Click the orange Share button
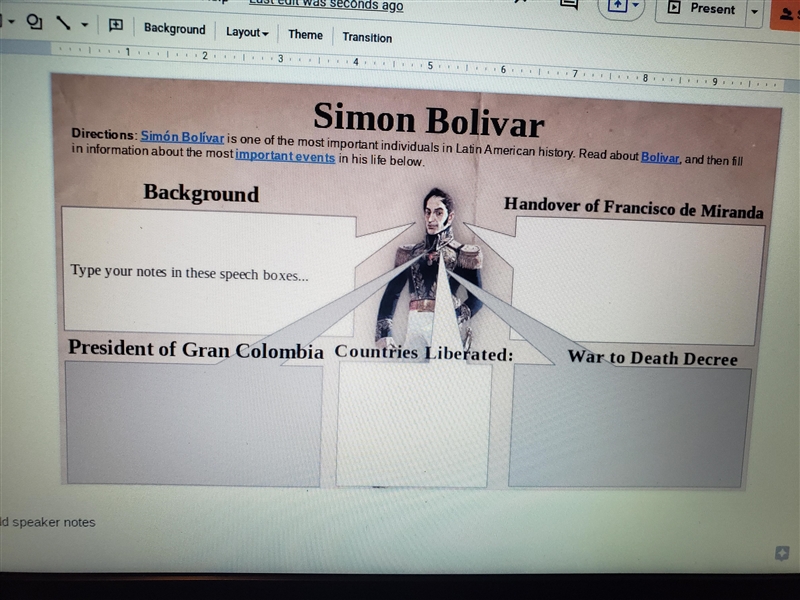The height and width of the screenshot is (600, 800). (786, 14)
